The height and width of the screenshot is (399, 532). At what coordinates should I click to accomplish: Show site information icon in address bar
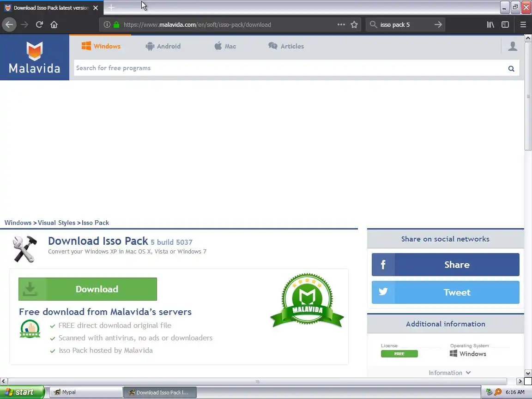click(107, 24)
